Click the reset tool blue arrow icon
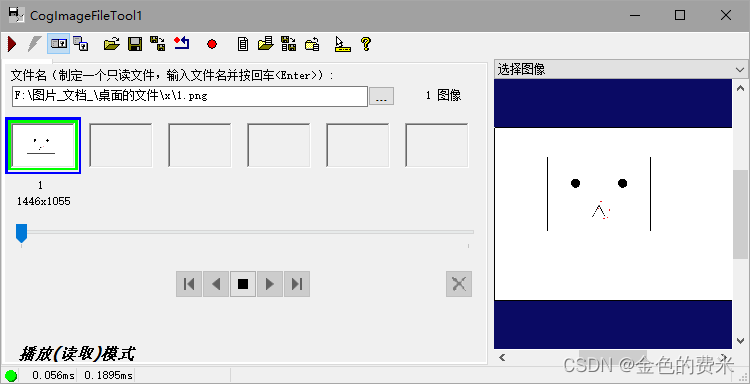 182,44
